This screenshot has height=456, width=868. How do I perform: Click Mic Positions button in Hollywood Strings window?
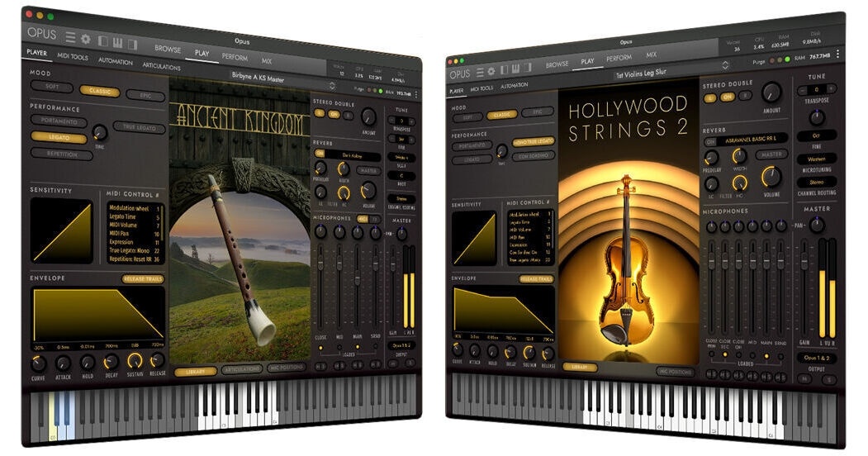(676, 372)
